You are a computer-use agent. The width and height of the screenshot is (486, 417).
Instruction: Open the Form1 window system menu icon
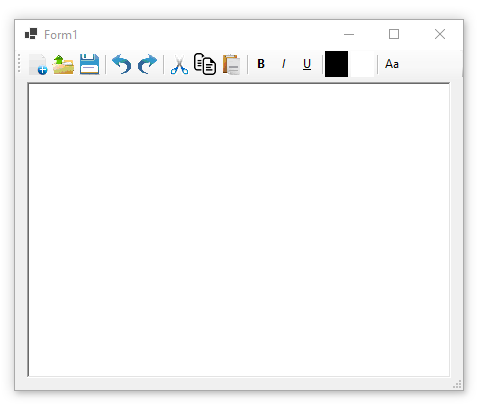click(x=31, y=34)
